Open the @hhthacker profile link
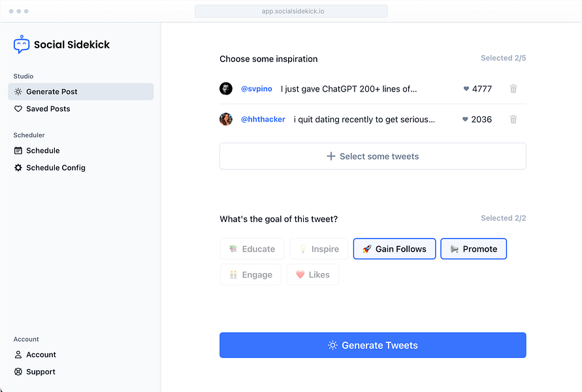 pos(263,120)
